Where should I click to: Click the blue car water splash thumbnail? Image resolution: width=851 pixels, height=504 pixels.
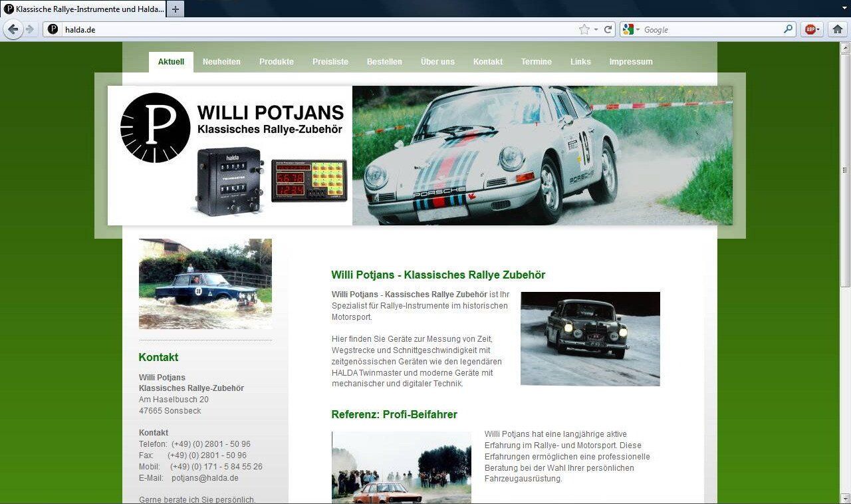[x=205, y=284]
